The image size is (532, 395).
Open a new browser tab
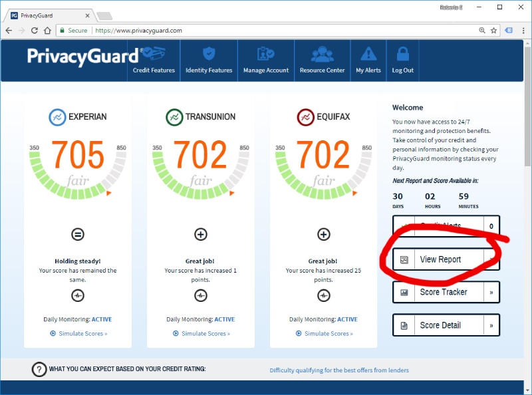pos(104,16)
